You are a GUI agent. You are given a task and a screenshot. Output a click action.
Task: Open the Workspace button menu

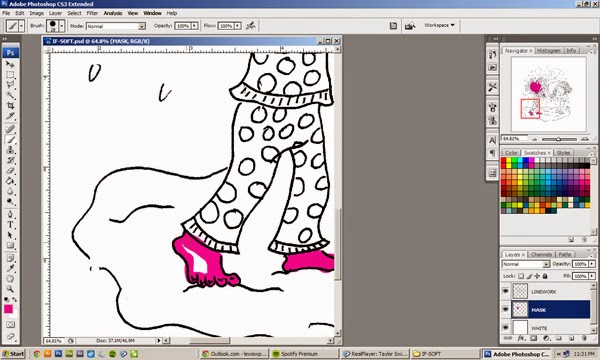coord(439,25)
